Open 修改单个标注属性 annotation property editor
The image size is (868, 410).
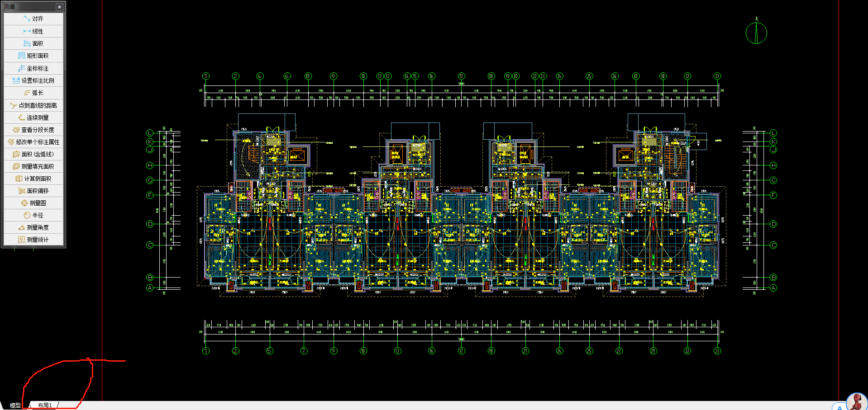pyautogui.click(x=33, y=142)
